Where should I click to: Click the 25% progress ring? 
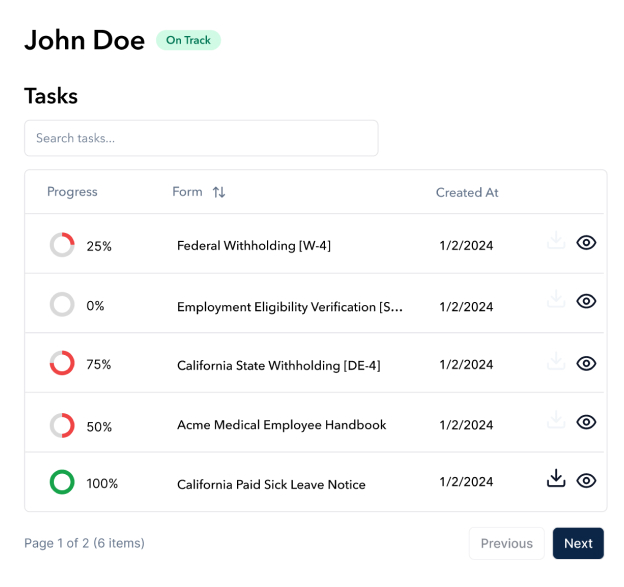[x=62, y=245]
